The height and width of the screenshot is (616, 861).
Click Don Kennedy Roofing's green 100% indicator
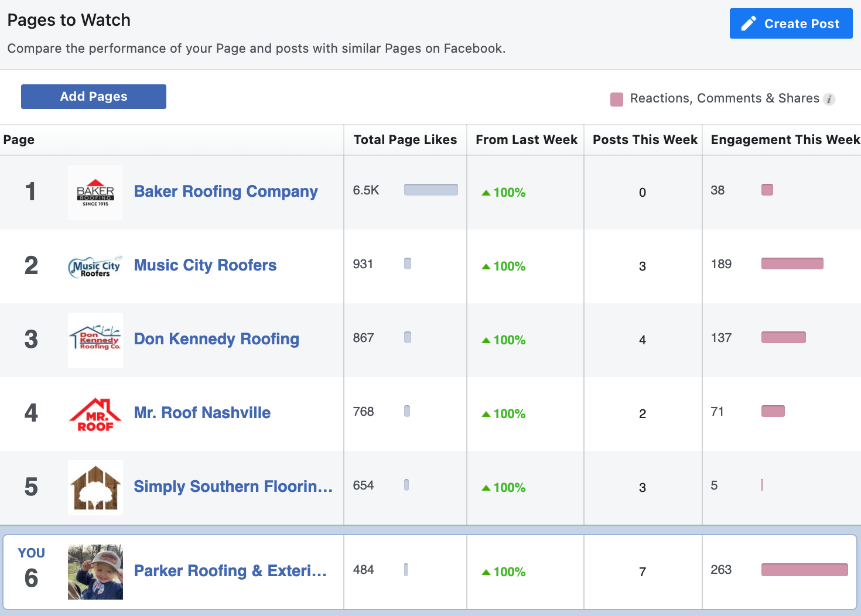coord(504,340)
